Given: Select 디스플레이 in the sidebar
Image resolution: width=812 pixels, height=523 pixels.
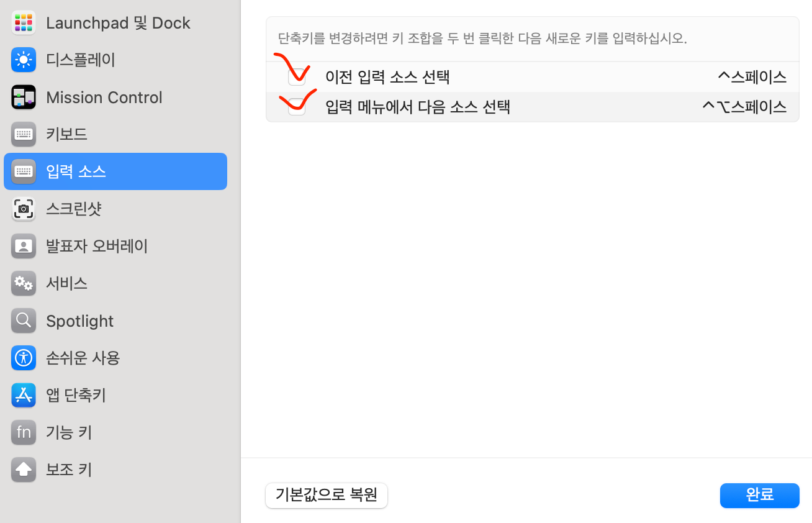Looking at the screenshot, I should click(x=81, y=60).
